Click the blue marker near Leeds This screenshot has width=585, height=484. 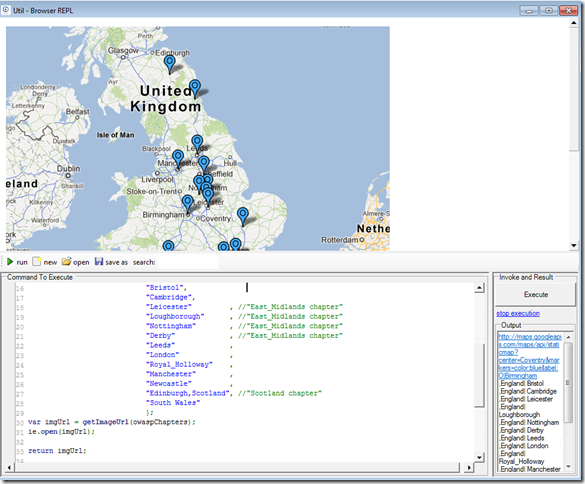(x=197, y=144)
